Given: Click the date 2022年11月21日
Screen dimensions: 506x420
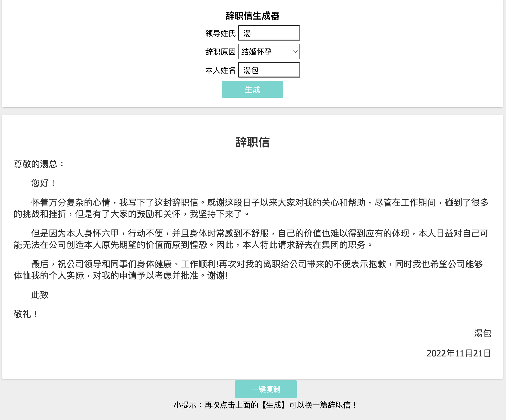Looking at the screenshot, I should coord(458,353).
